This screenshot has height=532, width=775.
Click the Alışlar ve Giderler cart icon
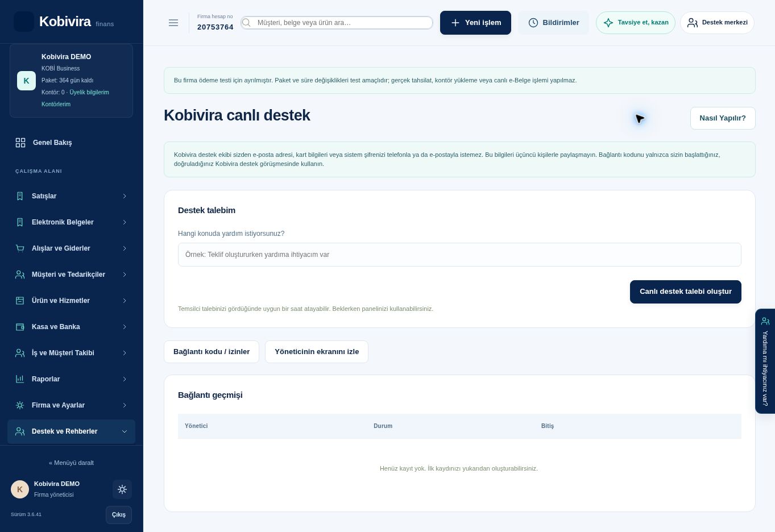coord(20,248)
